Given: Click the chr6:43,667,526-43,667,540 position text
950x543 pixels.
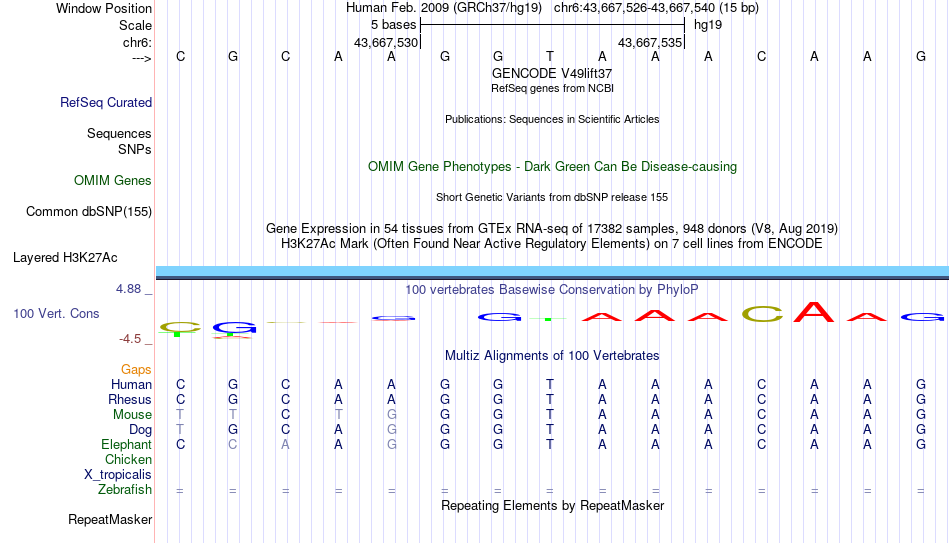Looking at the screenshot, I should pyautogui.click(x=656, y=8).
